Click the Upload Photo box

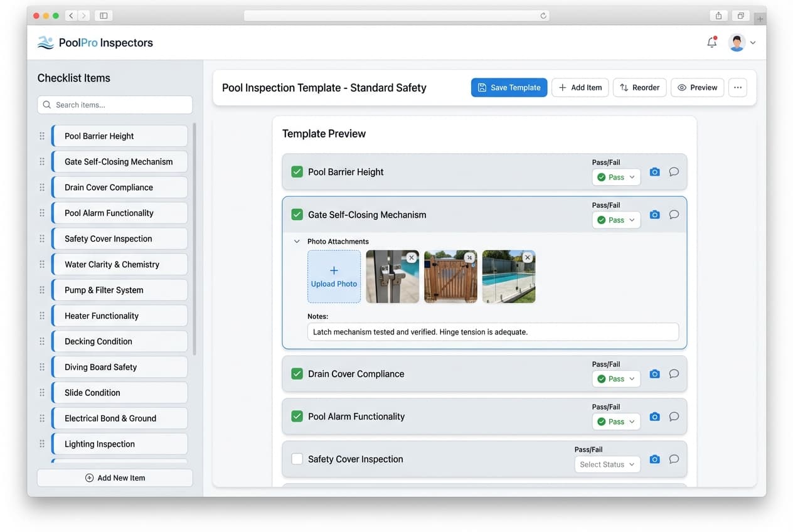tap(334, 276)
